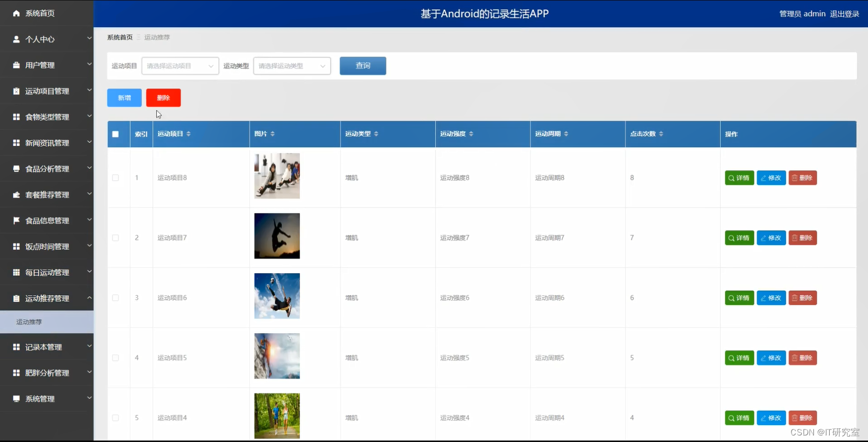The height and width of the screenshot is (442, 868).
Task: Open 详情 for 运动项目5
Action: 739,358
